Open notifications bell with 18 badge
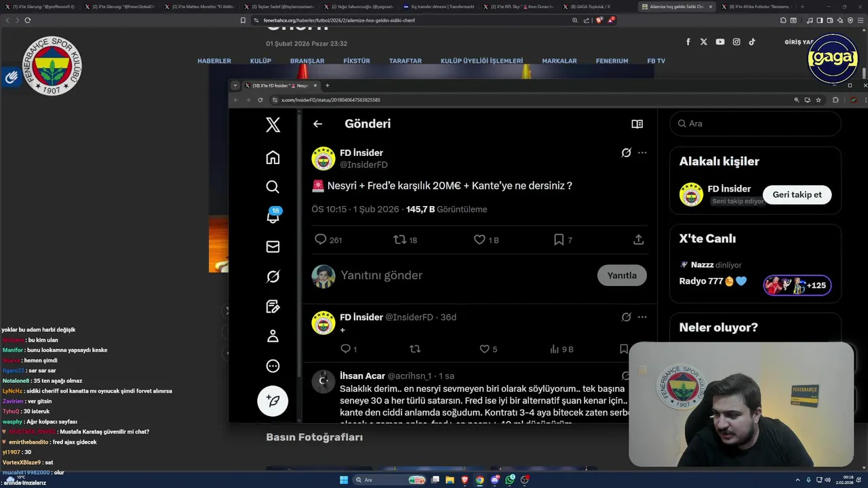 click(x=273, y=216)
